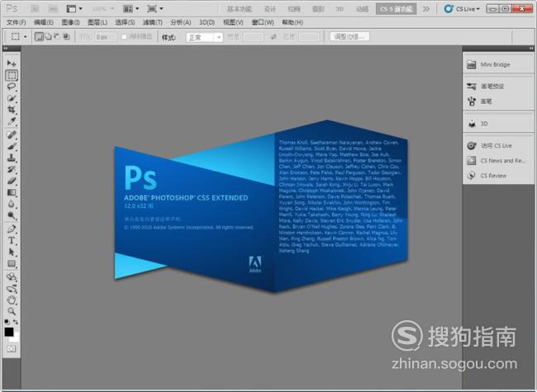This screenshot has width=537, height=392.
Task: Choose the Intersect with selection mode button
Action: click(x=66, y=36)
